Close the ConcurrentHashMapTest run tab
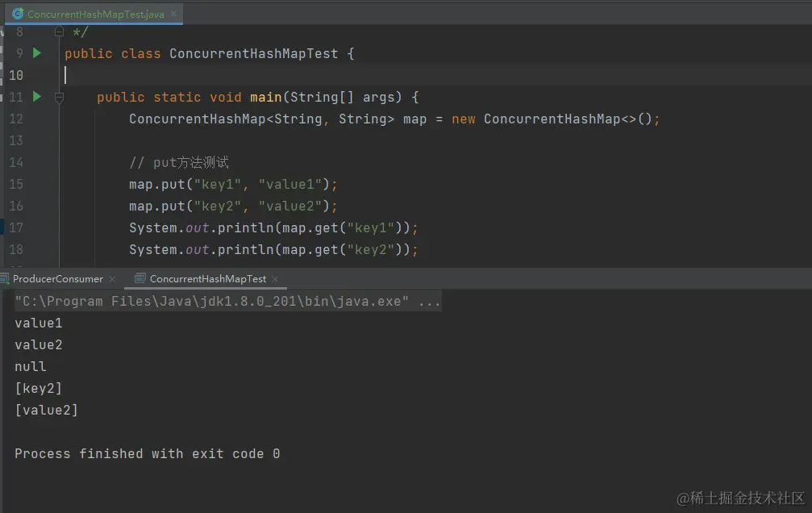This screenshot has height=513, width=812. pos(275,279)
